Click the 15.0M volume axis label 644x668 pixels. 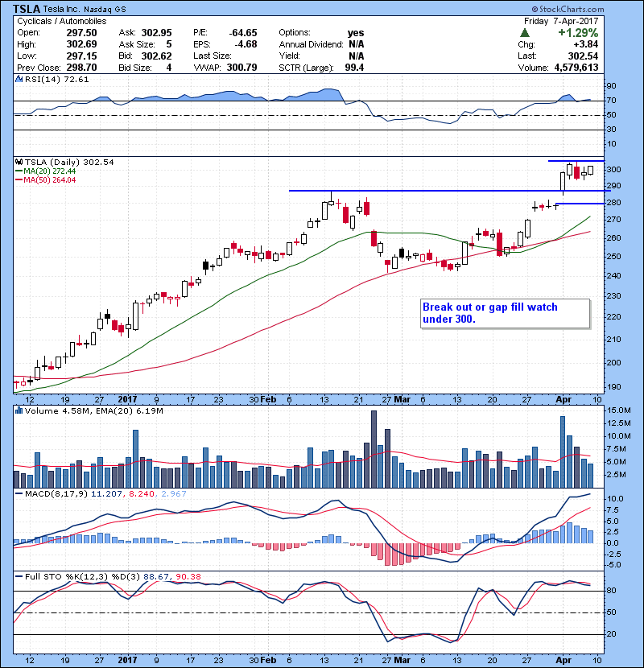pyautogui.click(x=619, y=410)
